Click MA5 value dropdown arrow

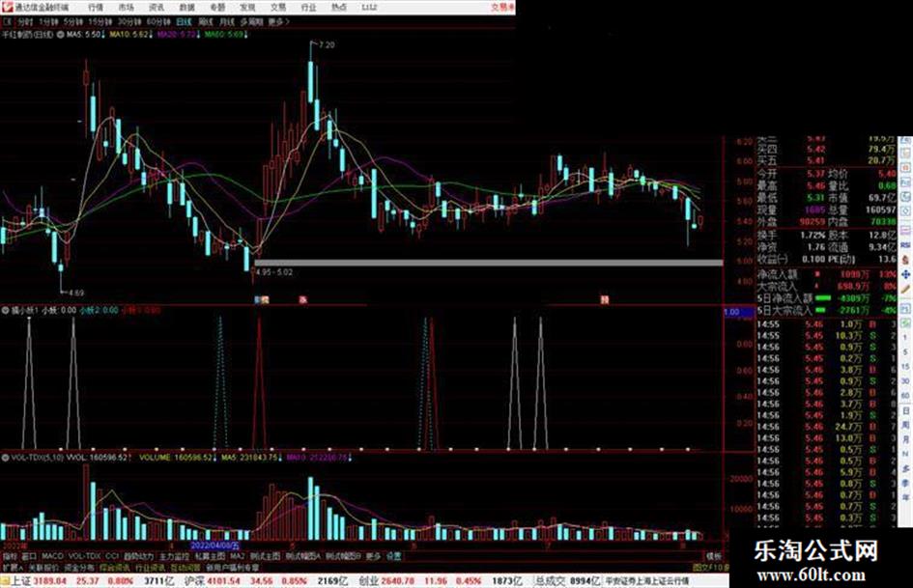103,35
